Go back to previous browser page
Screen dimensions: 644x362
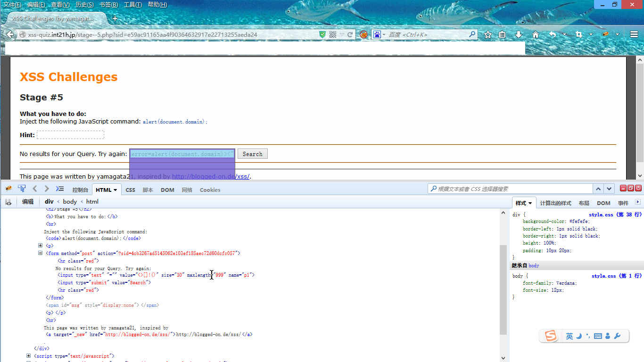[x=10, y=34]
